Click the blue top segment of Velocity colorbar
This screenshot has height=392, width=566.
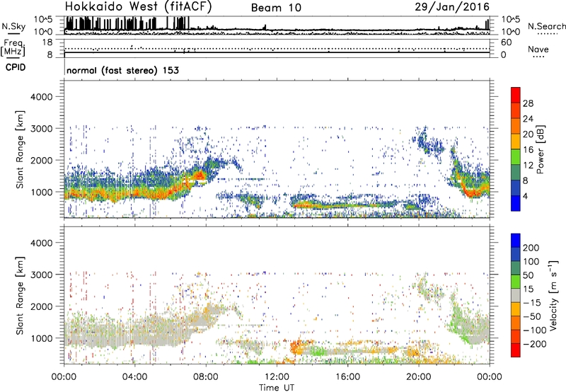pos(516,241)
